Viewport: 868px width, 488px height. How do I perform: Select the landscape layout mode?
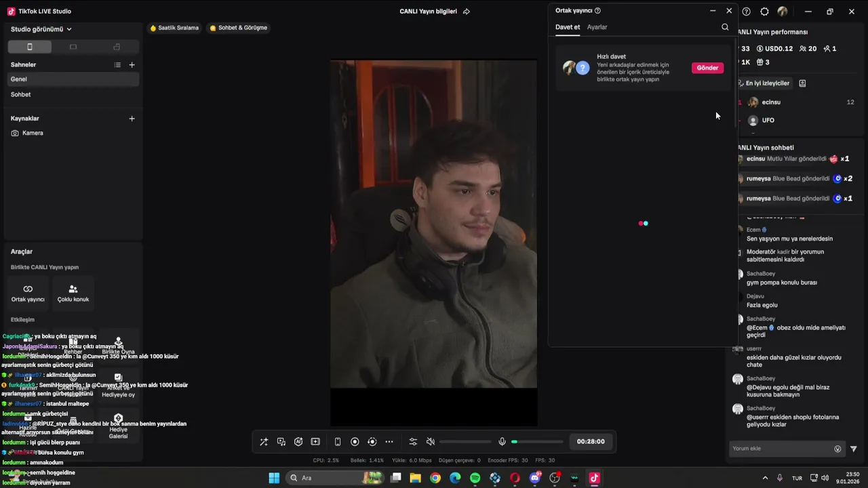pos(73,47)
